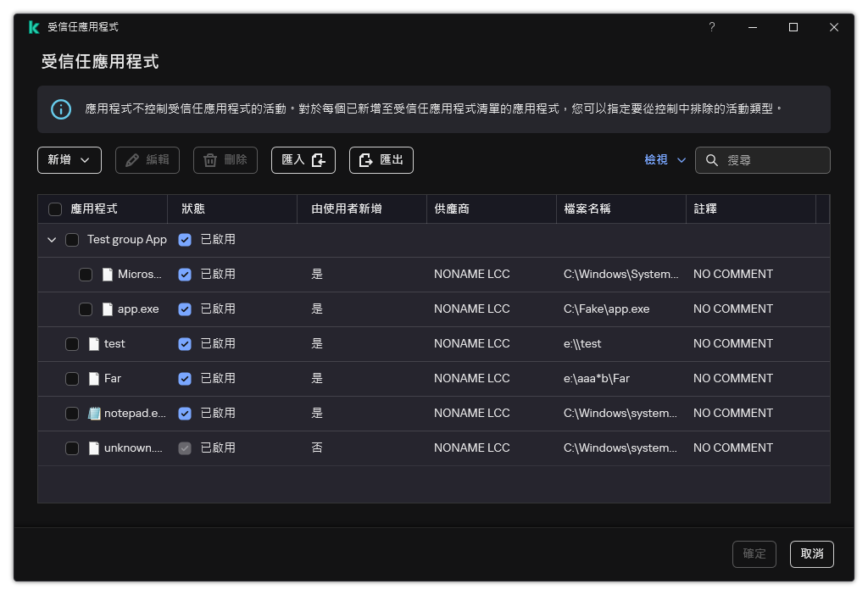
Task: Open help via the question mark icon
Action: [x=711, y=26]
